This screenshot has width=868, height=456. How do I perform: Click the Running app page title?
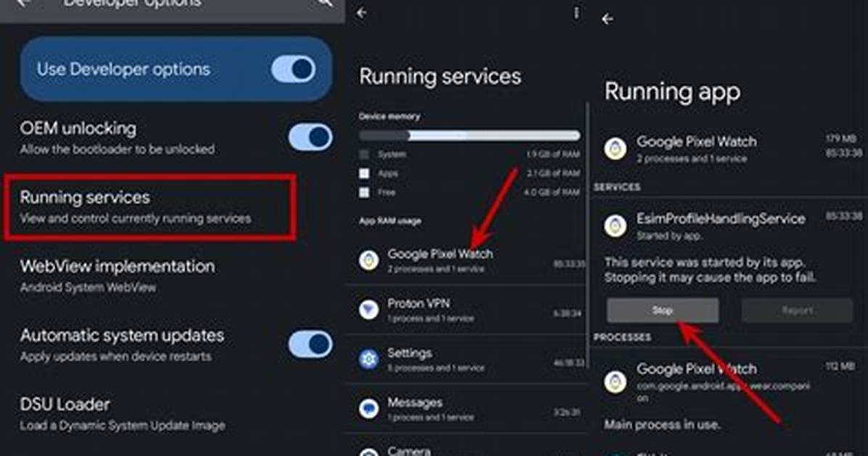[672, 91]
